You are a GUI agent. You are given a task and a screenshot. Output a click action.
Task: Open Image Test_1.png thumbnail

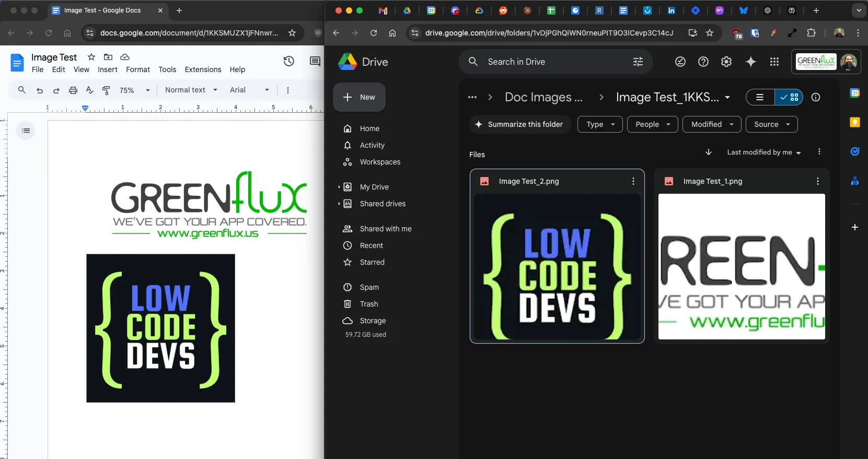click(x=741, y=266)
